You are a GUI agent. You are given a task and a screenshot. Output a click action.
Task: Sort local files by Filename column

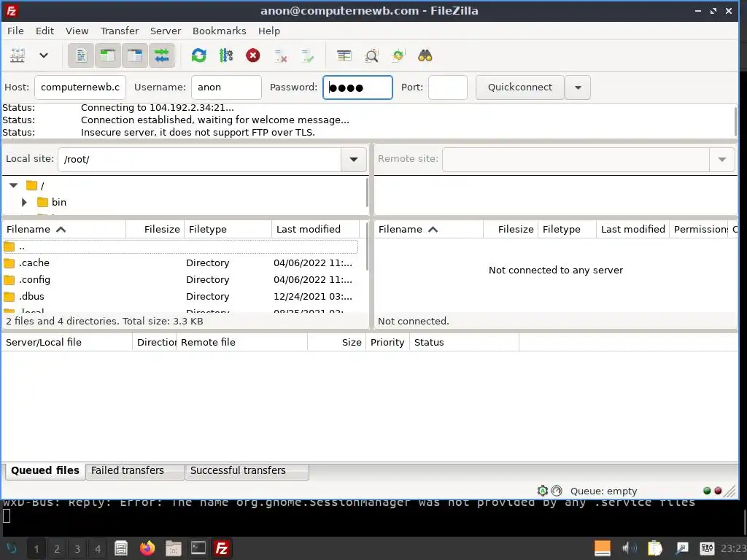[64, 229]
